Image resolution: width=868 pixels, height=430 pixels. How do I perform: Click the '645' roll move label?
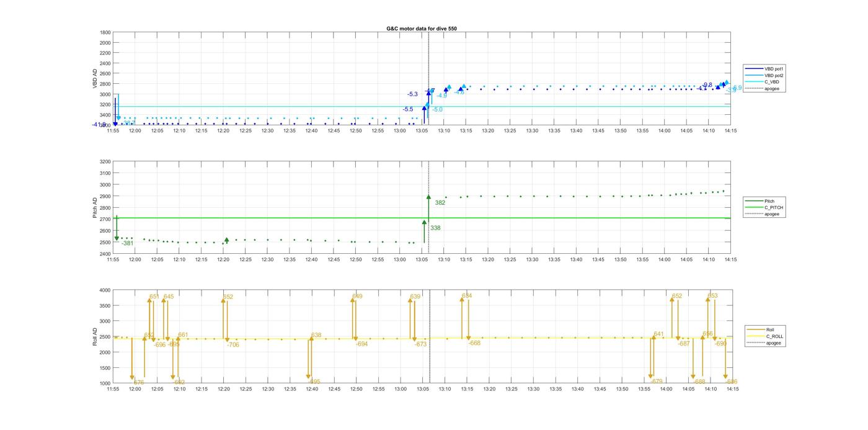(169, 297)
